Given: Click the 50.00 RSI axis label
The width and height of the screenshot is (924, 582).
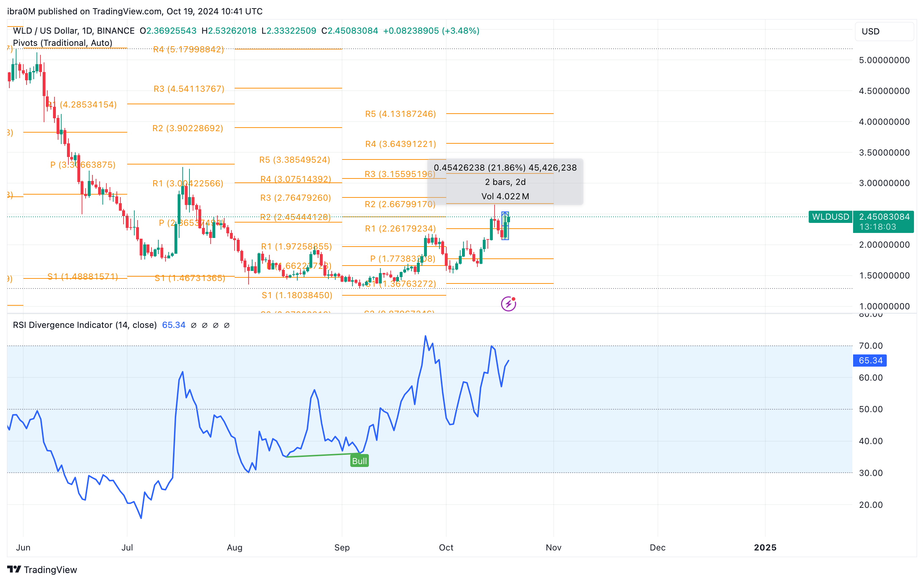Looking at the screenshot, I should [871, 409].
